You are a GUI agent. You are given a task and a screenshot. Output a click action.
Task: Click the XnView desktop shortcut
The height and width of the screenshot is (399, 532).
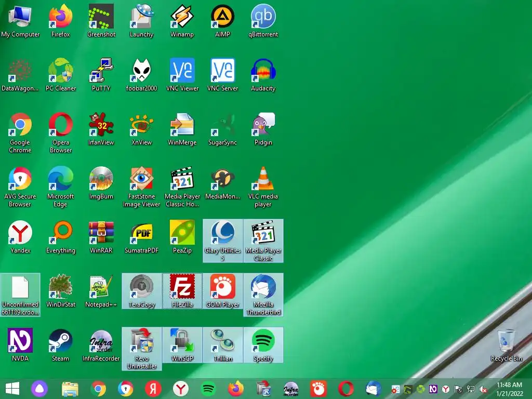(141, 129)
